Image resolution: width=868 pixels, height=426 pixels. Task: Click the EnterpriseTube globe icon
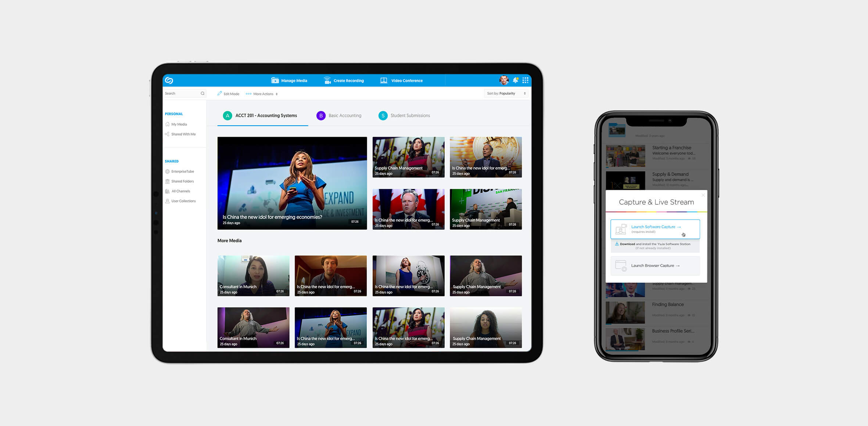tap(168, 171)
